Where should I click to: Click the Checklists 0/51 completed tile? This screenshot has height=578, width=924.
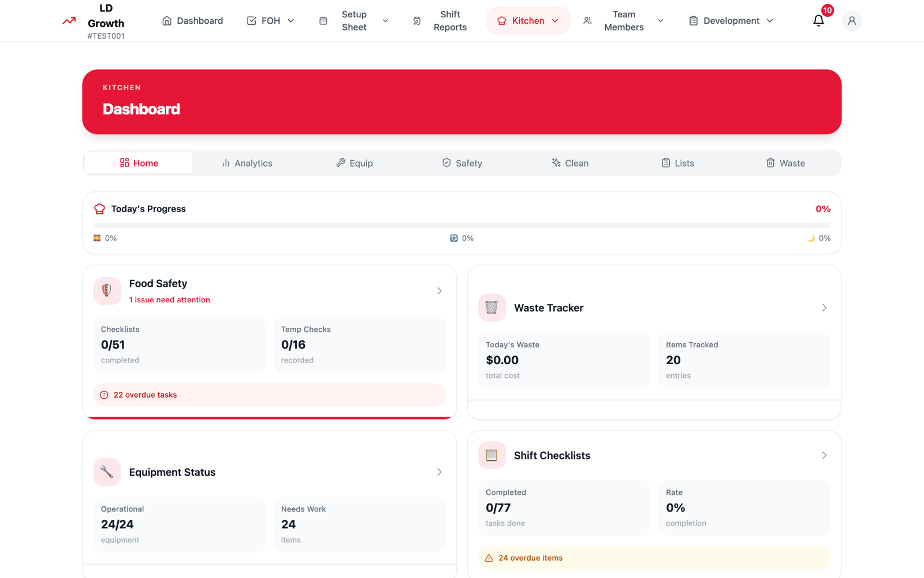(179, 344)
